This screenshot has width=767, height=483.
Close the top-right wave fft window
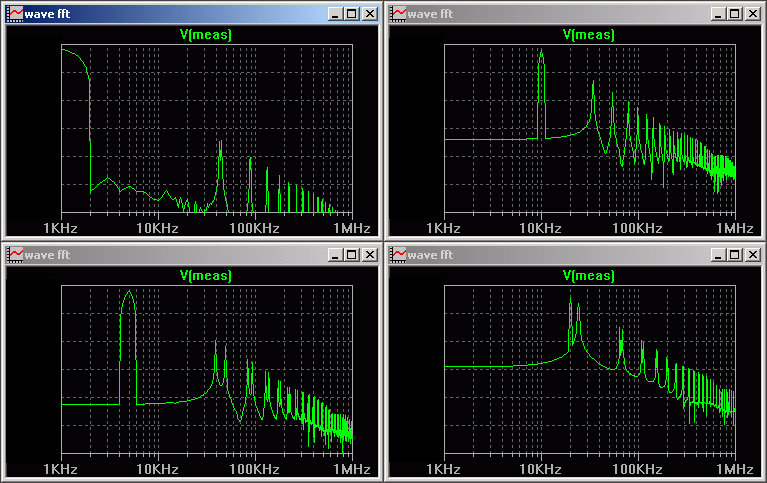pyautogui.click(x=753, y=14)
